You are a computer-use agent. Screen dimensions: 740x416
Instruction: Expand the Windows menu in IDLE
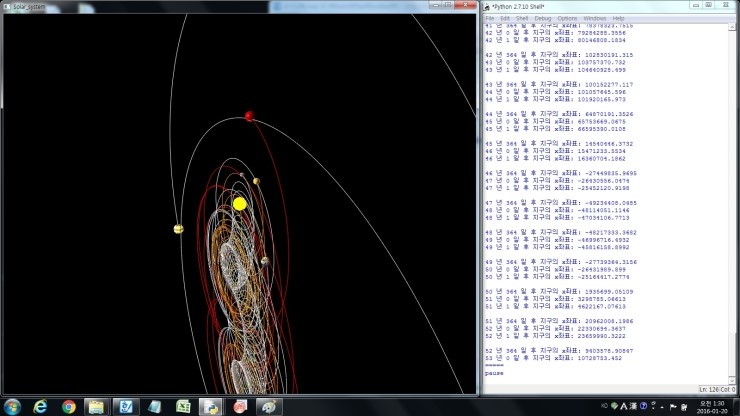[594, 18]
